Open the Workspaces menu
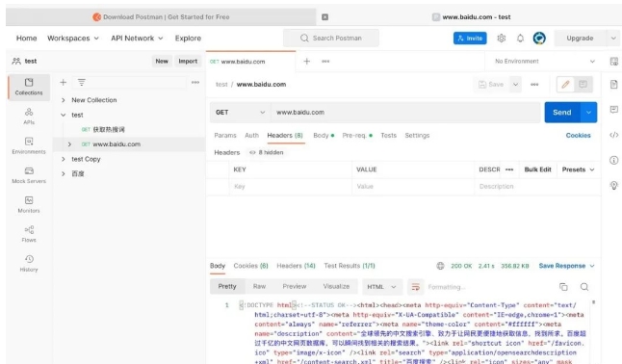The width and height of the screenshot is (622, 364). pos(73,39)
